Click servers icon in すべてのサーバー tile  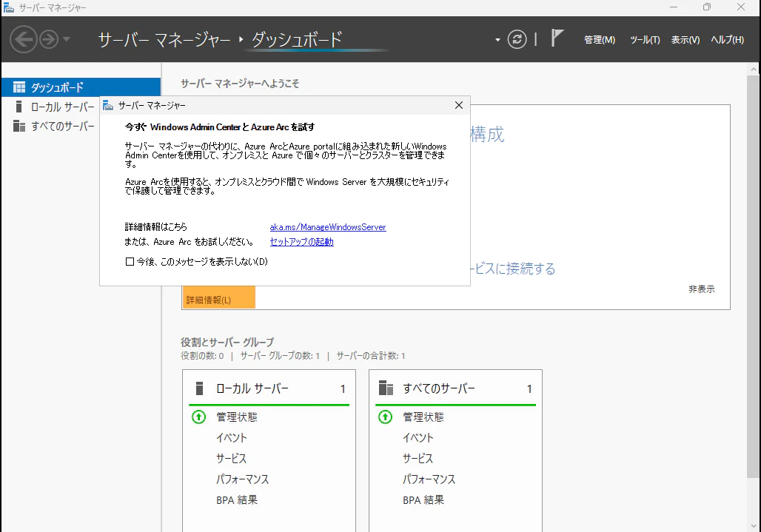(386, 388)
